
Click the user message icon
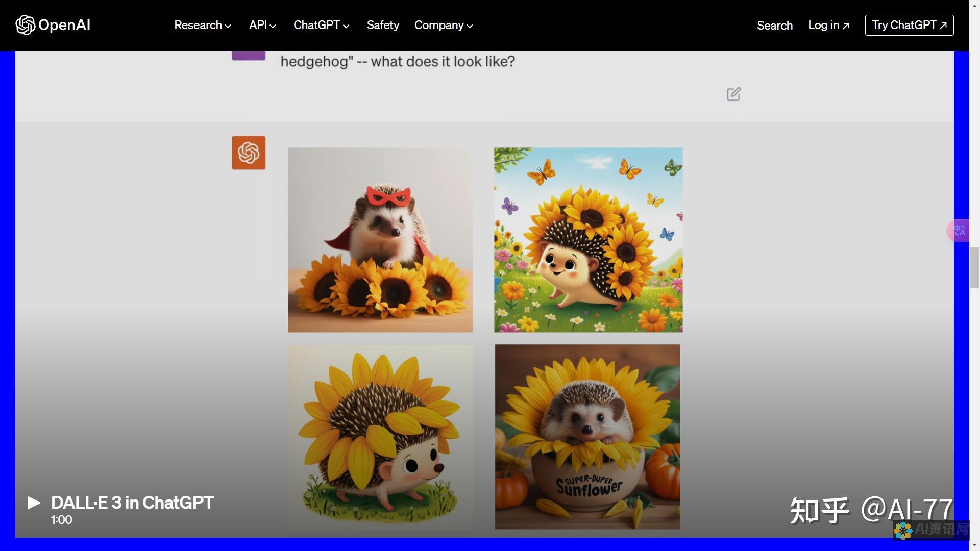[249, 54]
